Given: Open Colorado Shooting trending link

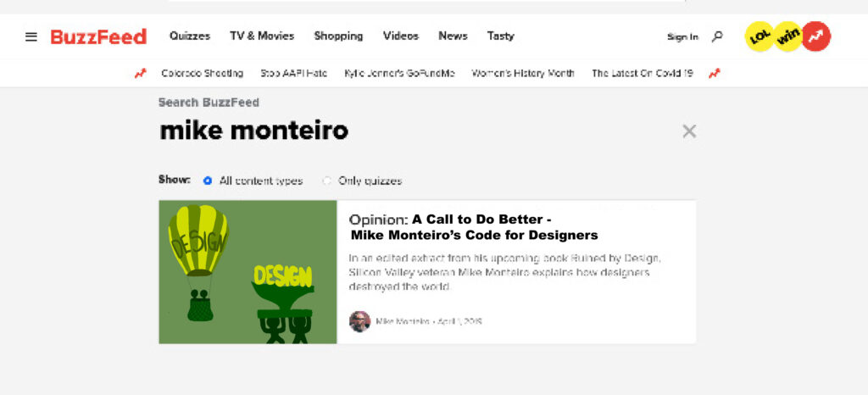Looking at the screenshot, I should (x=202, y=73).
